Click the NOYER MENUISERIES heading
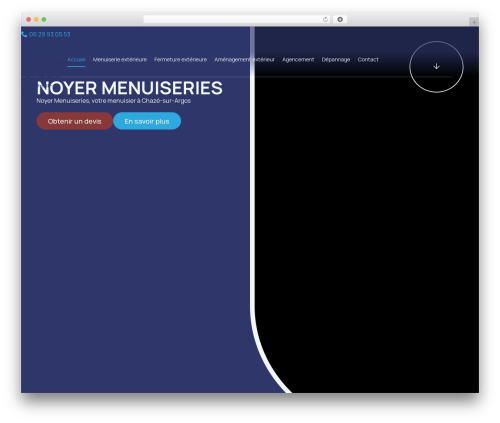The height and width of the screenshot is (423, 500). click(129, 88)
